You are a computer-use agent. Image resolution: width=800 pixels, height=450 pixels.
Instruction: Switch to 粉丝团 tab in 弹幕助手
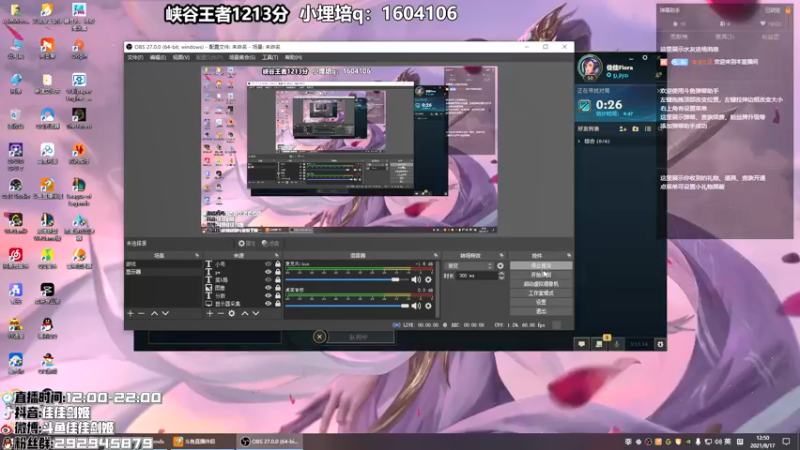(x=770, y=37)
